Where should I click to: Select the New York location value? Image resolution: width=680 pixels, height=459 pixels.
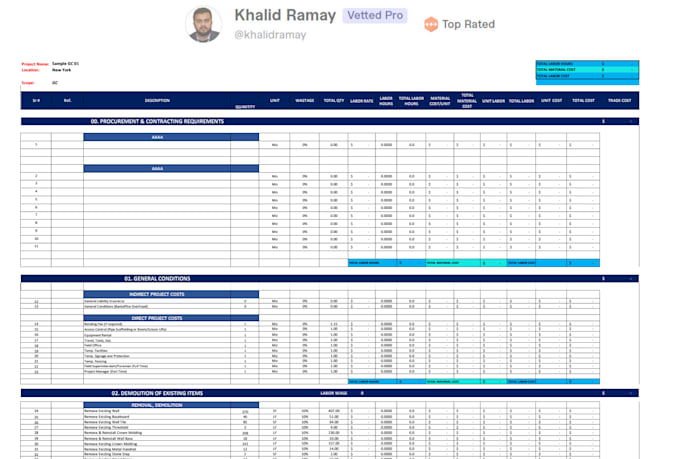(x=62, y=70)
